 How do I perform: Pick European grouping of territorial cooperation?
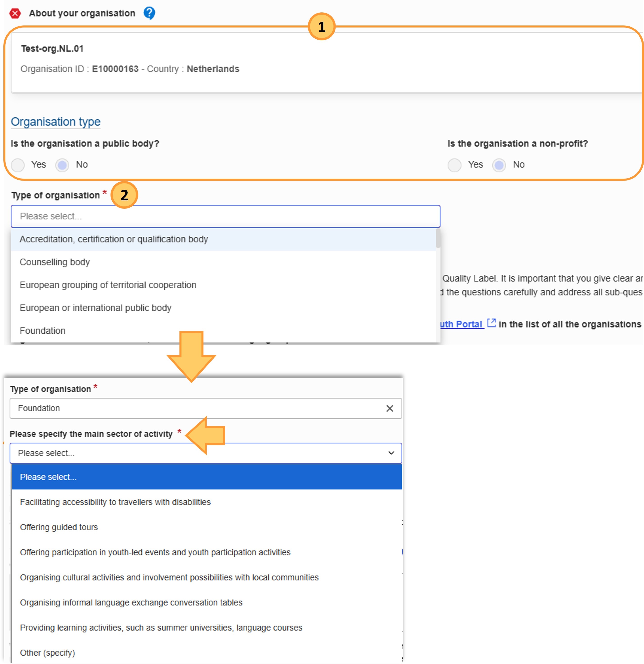[x=108, y=285]
